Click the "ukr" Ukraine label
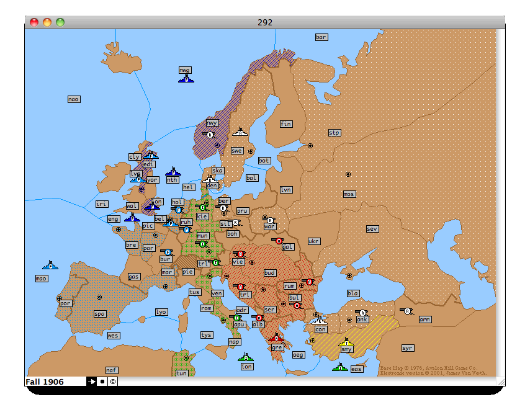530x420 pixels. point(313,241)
